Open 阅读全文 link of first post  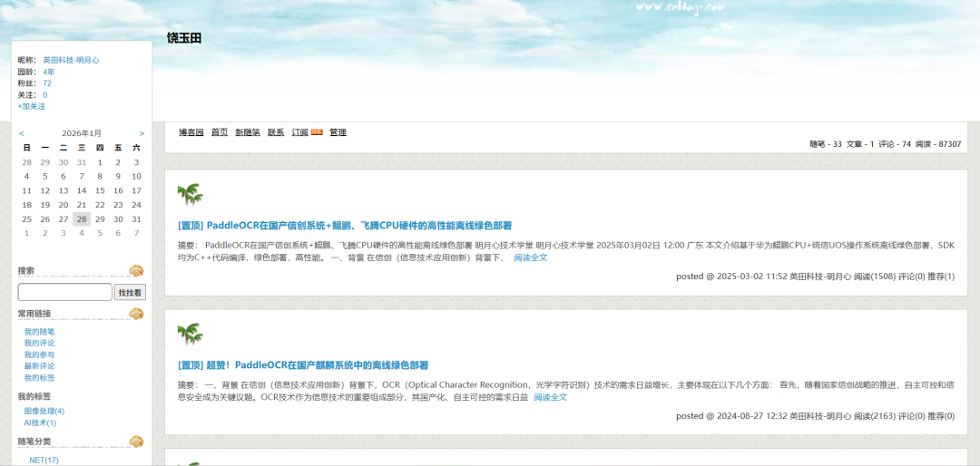point(531,257)
